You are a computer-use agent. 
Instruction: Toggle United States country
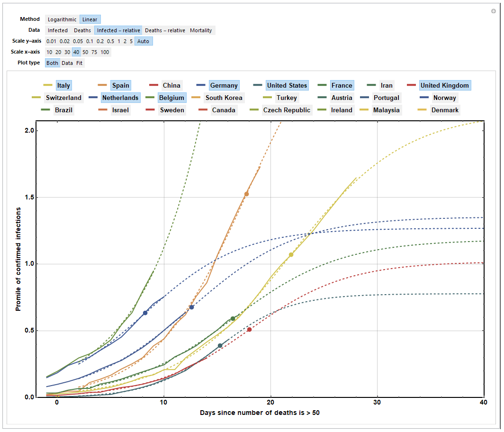[x=287, y=85]
